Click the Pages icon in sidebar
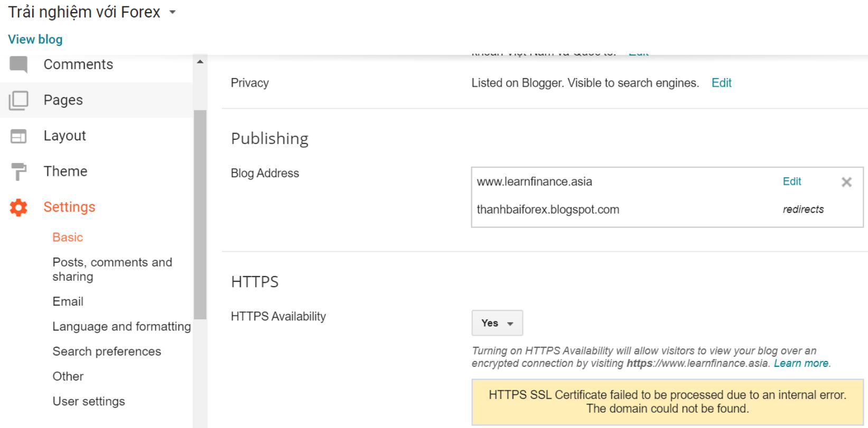 coord(18,100)
